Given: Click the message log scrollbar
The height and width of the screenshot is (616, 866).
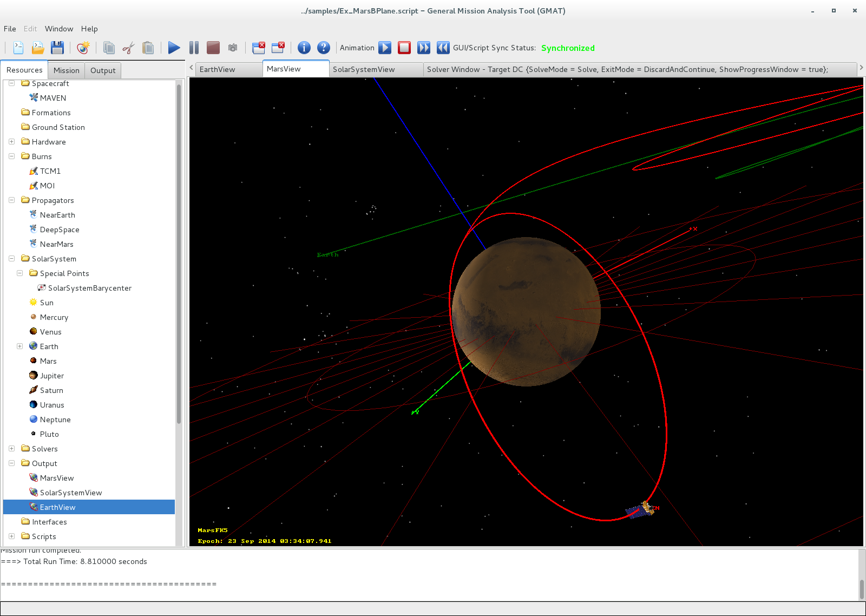Looking at the screenshot, I should (x=862, y=589).
